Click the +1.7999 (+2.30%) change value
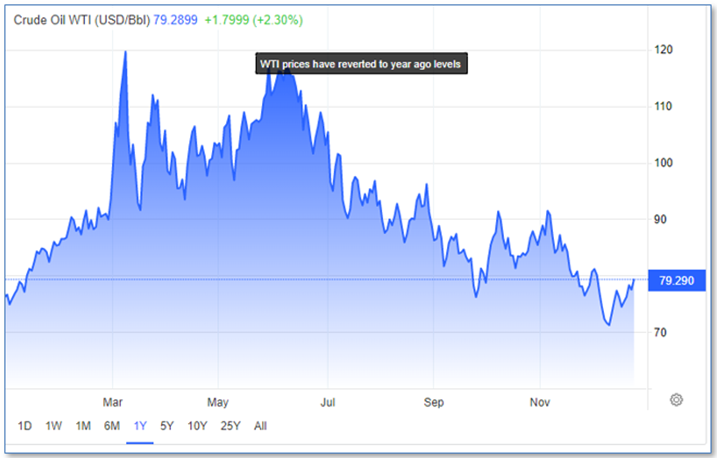The height and width of the screenshot is (458, 717). [253, 20]
